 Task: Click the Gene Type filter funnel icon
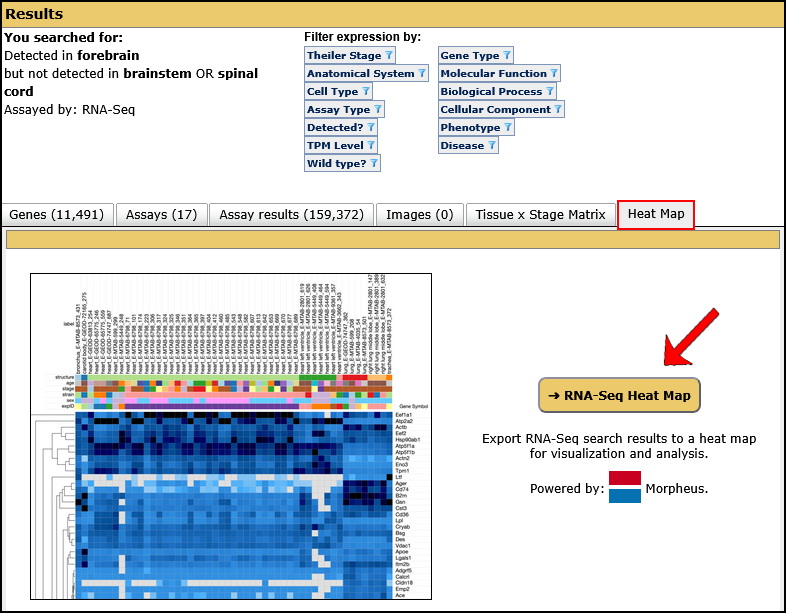(507, 56)
